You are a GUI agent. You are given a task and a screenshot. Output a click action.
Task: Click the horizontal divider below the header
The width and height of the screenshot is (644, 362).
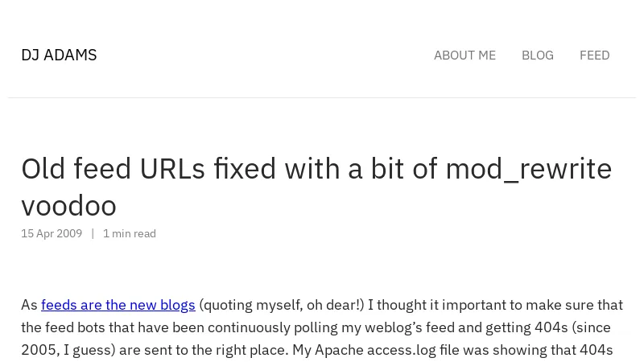click(322, 98)
